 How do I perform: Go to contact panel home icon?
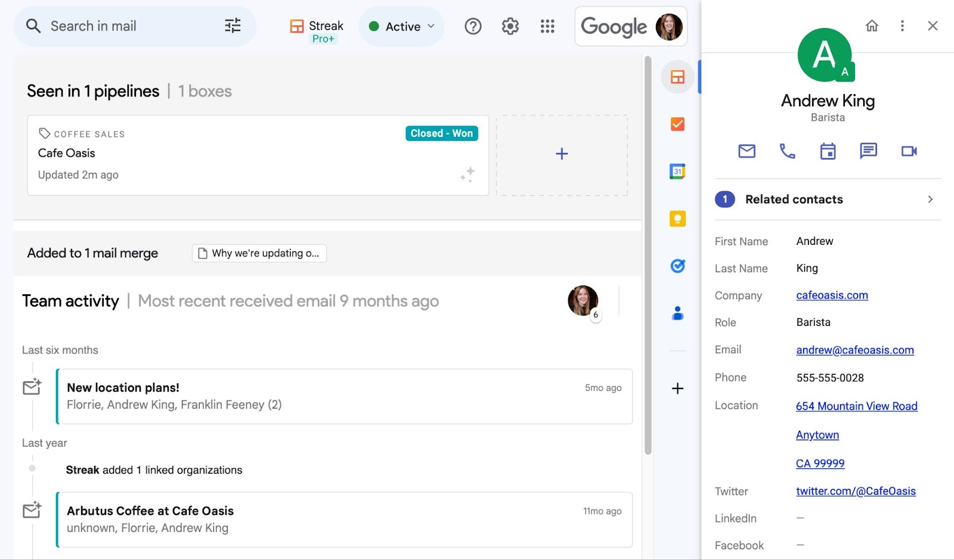click(x=872, y=26)
